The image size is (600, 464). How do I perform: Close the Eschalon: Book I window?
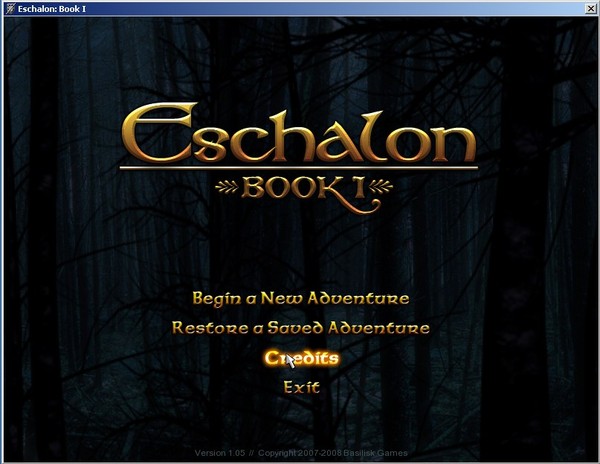pos(591,8)
